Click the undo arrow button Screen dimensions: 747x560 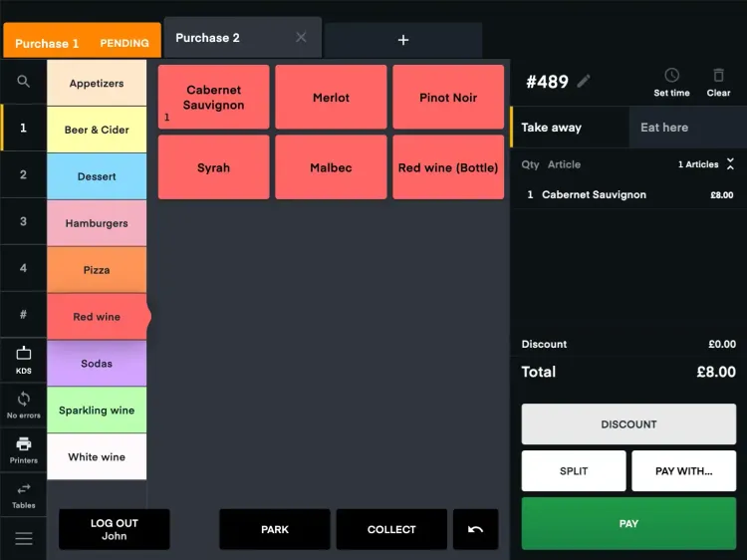pos(475,529)
